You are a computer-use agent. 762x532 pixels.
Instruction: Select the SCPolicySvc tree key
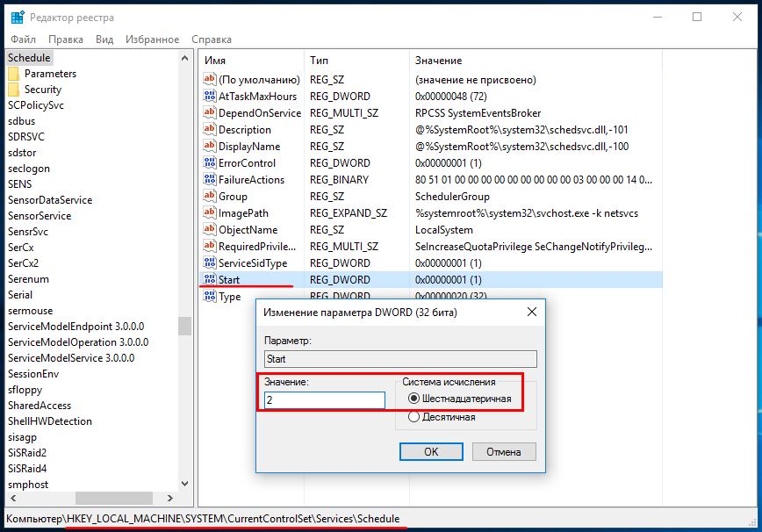[36, 105]
